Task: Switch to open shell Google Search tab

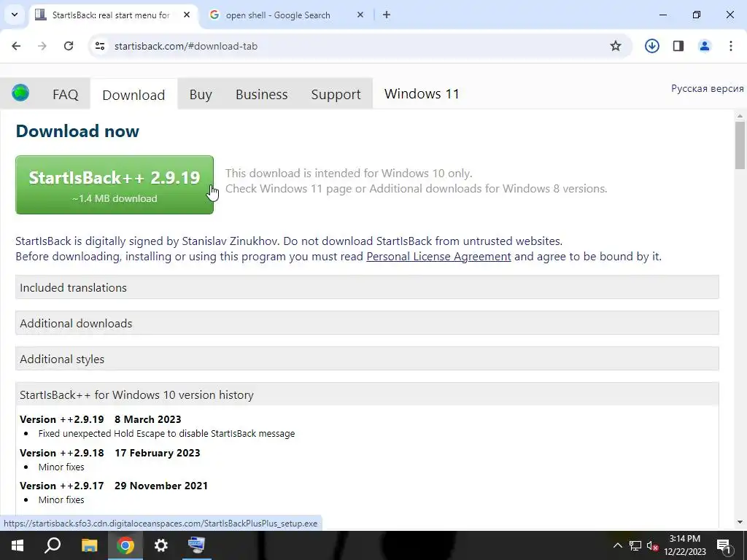Action: pos(278,15)
